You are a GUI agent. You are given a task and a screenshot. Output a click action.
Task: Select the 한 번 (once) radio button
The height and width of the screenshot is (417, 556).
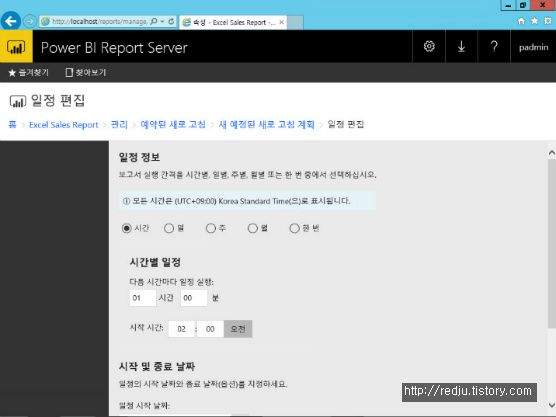pos(294,228)
